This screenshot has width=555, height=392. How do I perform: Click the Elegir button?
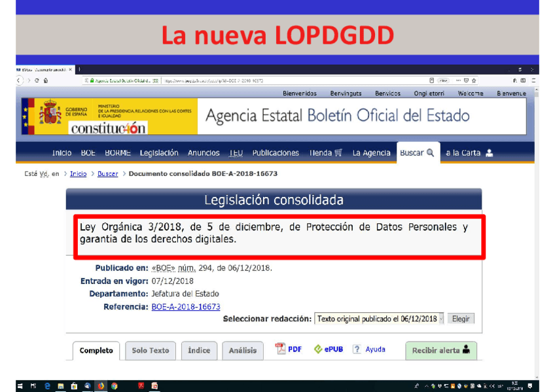pos(461,319)
